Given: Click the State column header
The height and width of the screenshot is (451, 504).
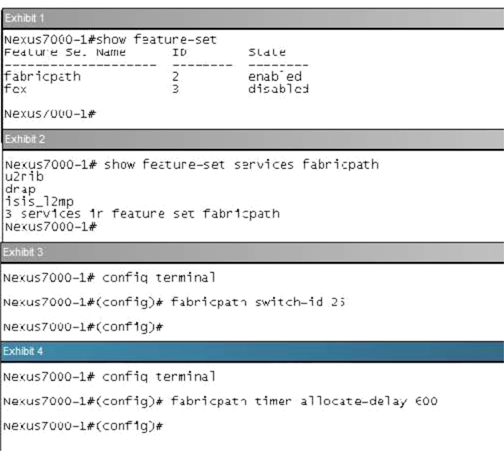Looking at the screenshot, I should [267, 52].
